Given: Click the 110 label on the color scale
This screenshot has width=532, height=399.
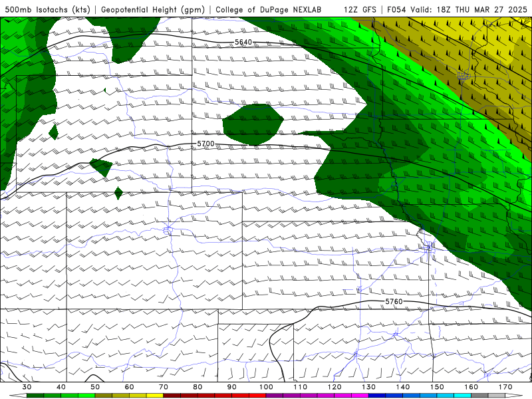Looking at the screenshot, I should (x=301, y=387).
